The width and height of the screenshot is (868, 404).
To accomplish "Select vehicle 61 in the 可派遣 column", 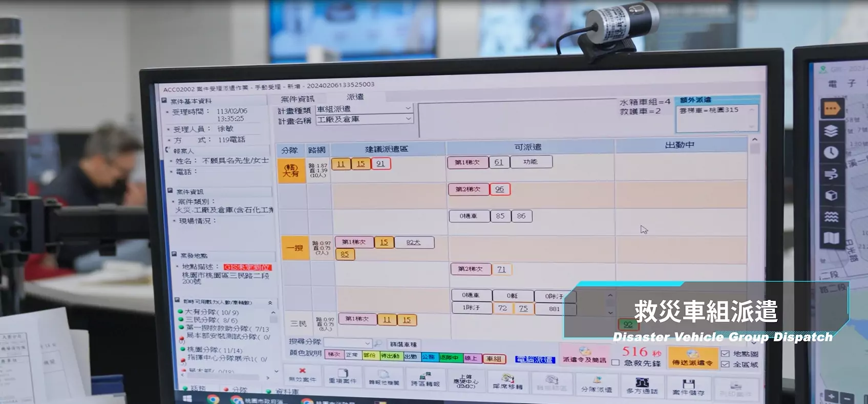I will (x=499, y=162).
